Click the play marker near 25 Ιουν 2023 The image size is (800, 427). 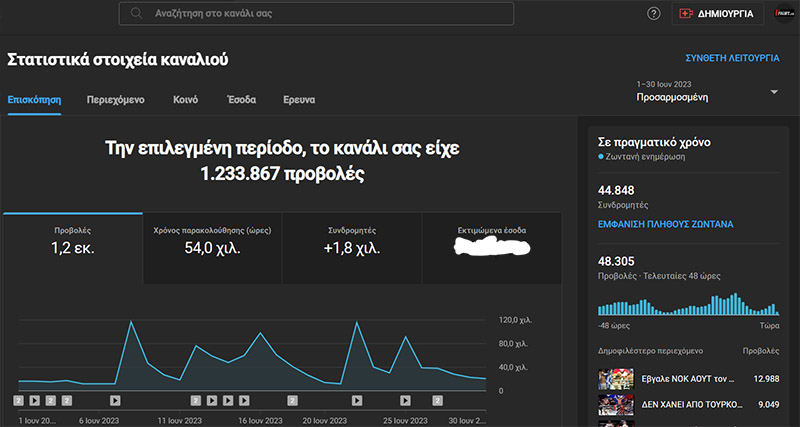tap(405, 400)
